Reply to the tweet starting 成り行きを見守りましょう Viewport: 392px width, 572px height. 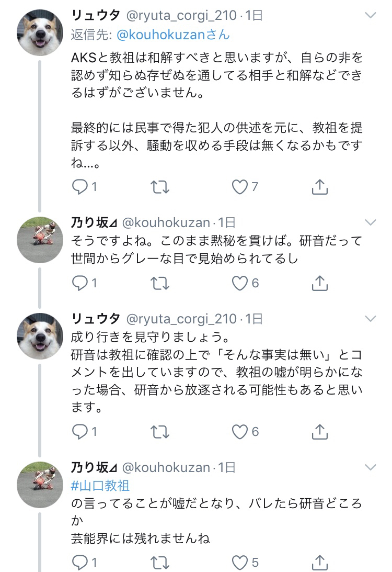pyautogui.click(x=80, y=432)
